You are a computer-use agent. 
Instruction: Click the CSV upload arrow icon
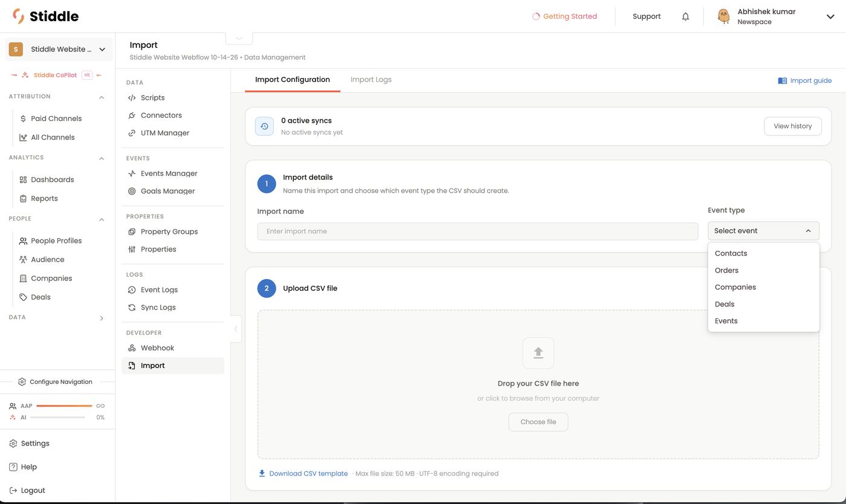click(x=538, y=353)
